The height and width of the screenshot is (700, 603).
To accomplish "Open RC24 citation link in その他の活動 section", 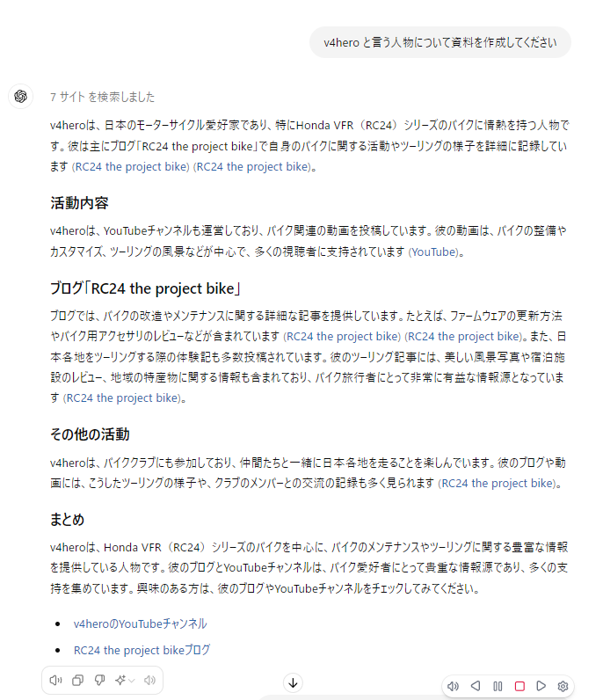I will [498, 484].
